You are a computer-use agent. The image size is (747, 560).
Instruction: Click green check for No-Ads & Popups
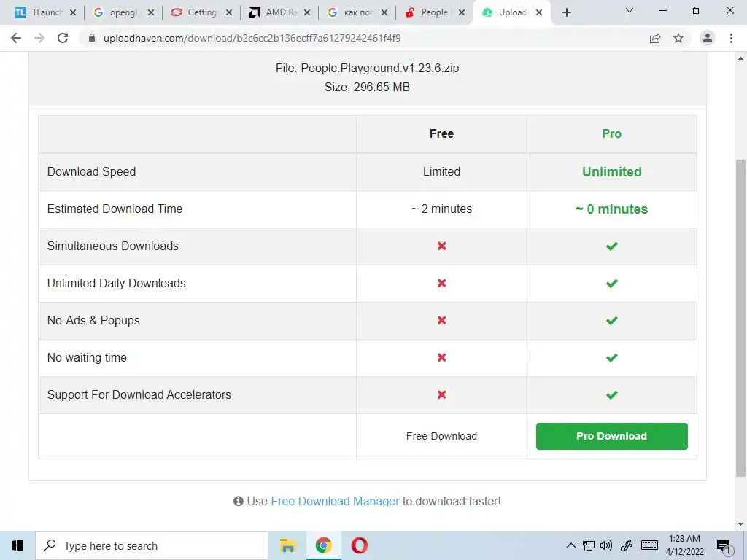pos(612,321)
